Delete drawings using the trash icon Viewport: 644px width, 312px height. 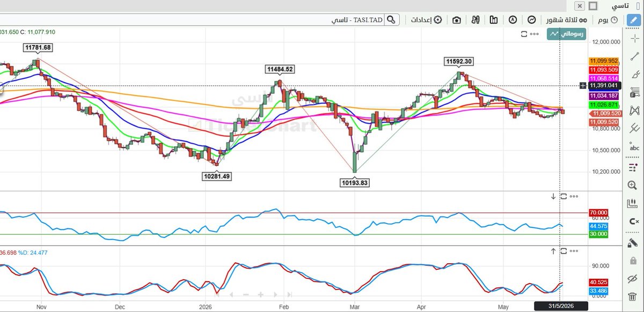[x=633, y=298]
